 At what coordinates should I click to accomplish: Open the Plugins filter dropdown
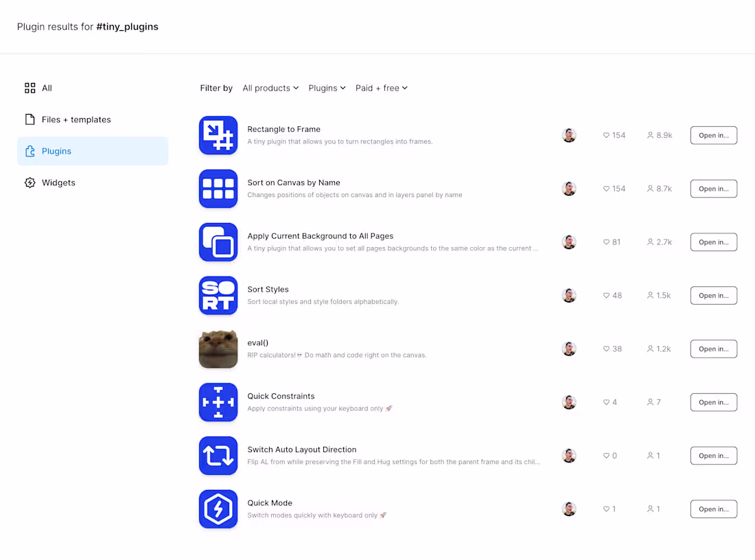[327, 88]
